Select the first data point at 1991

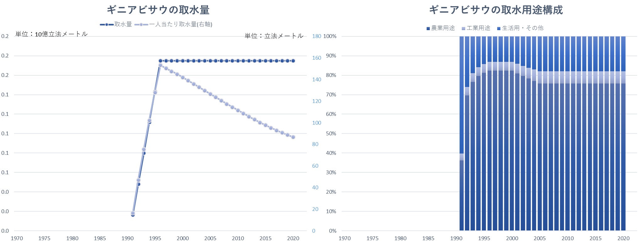(x=133, y=213)
